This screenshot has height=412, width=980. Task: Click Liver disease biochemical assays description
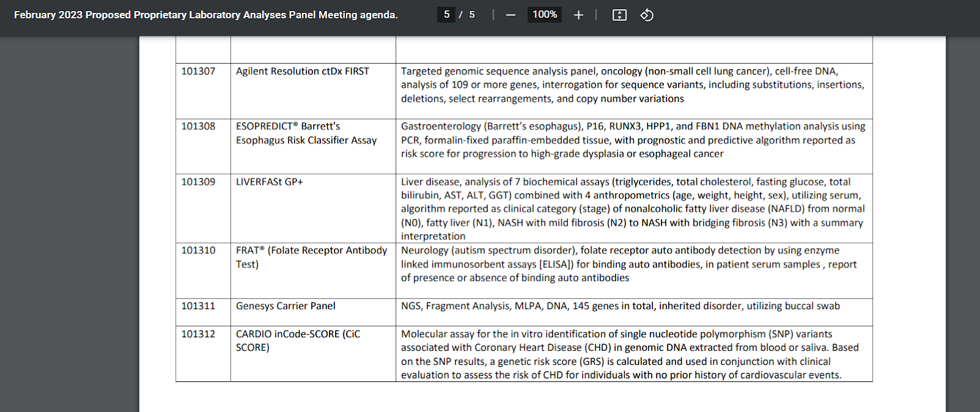pos(633,209)
